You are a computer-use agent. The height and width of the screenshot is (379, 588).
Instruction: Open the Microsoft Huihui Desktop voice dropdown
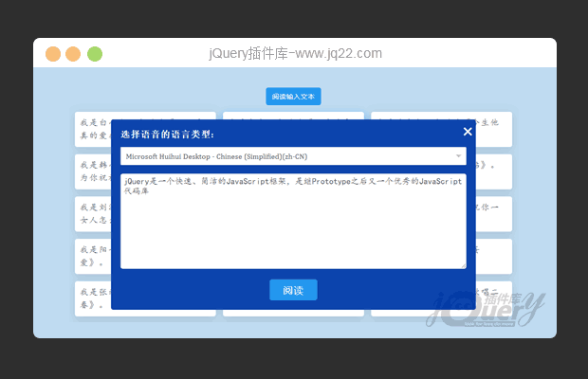[x=293, y=156]
